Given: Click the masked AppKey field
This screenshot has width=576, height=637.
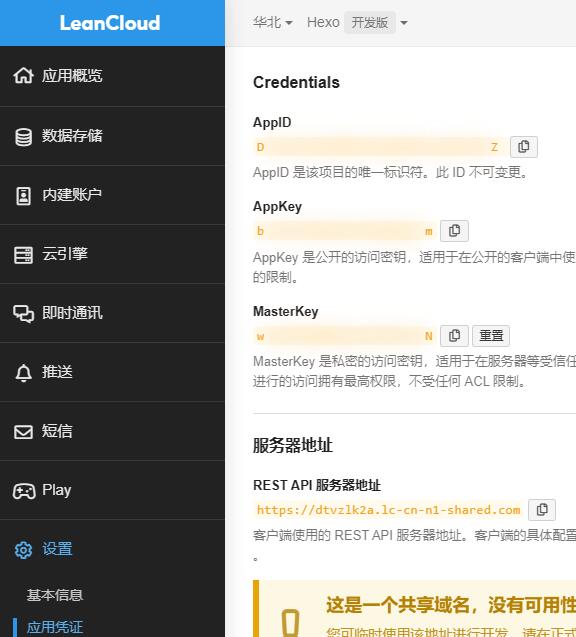Looking at the screenshot, I should 344,231.
